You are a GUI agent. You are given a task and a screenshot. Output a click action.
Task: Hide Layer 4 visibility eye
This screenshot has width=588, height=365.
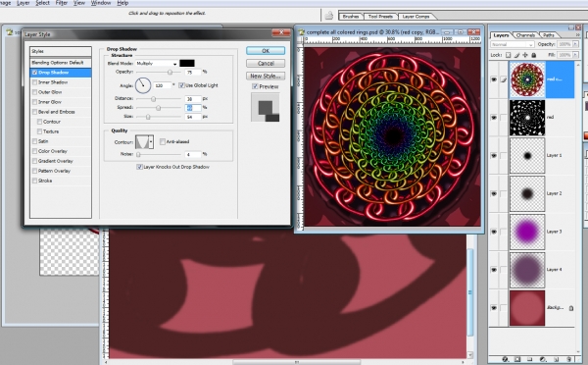[x=494, y=270]
